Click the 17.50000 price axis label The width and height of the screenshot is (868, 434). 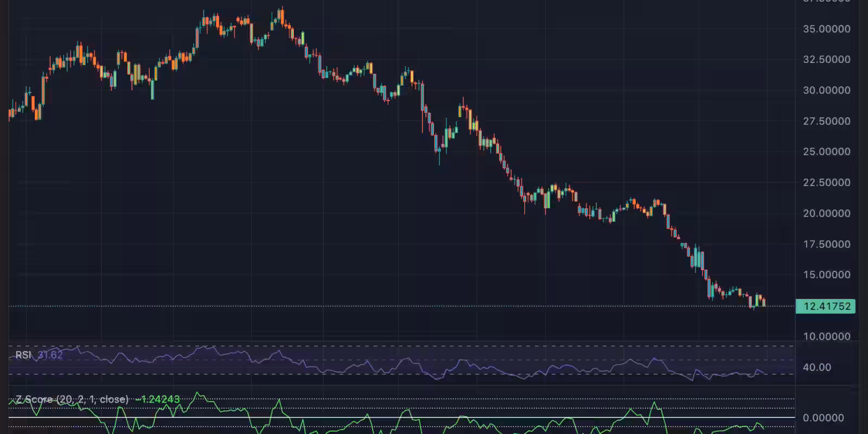pos(826,244)
